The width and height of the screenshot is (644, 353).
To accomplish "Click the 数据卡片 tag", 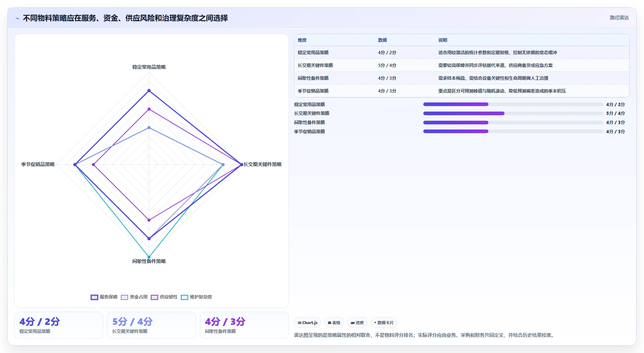I will 384,323.
